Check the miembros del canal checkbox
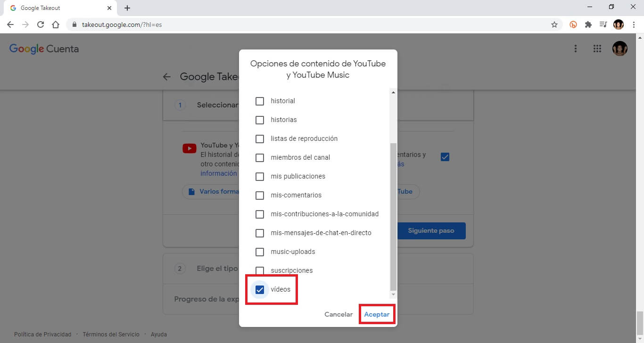The height and width of the screenshot is (343, 644). 260,157
